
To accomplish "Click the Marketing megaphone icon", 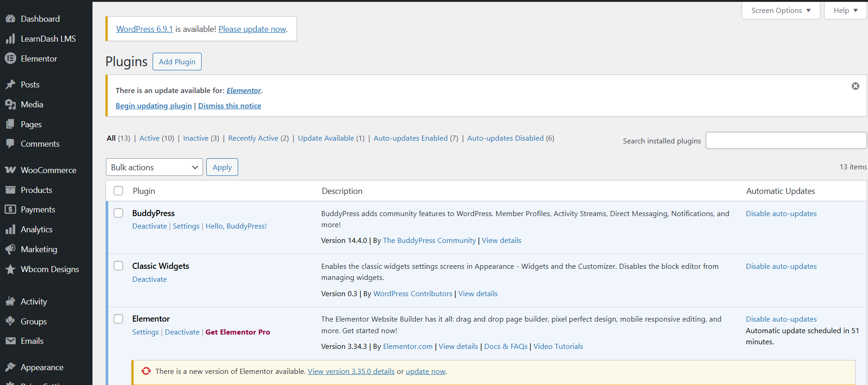I will [10, 249].
